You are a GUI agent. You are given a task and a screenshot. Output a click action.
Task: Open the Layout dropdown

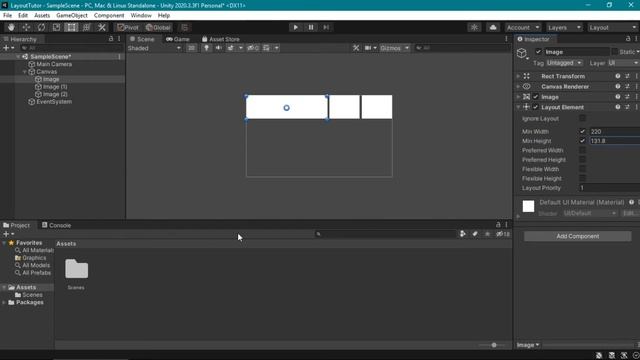(x=613, y=27)
